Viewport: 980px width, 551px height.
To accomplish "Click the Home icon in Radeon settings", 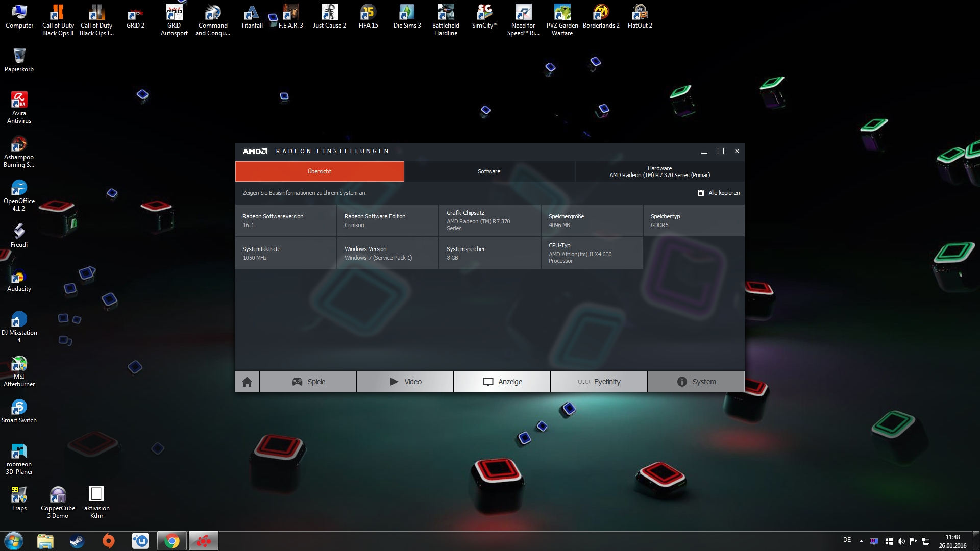I will point(247,382).
